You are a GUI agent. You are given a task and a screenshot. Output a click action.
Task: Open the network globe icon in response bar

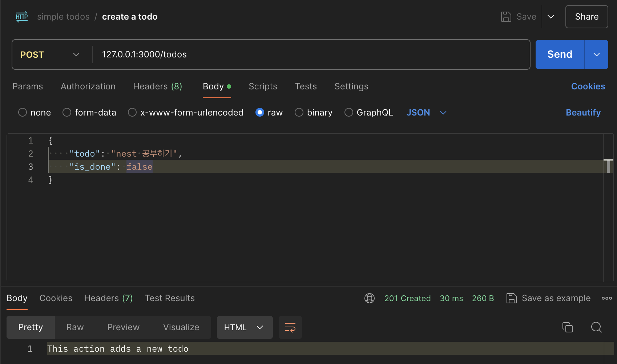pos(370,298)
